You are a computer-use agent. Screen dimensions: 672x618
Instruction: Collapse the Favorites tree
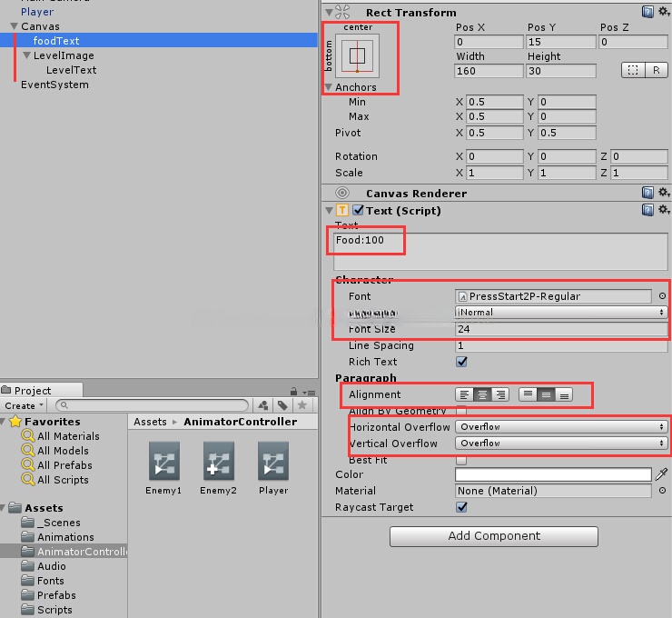pos(3,422)
